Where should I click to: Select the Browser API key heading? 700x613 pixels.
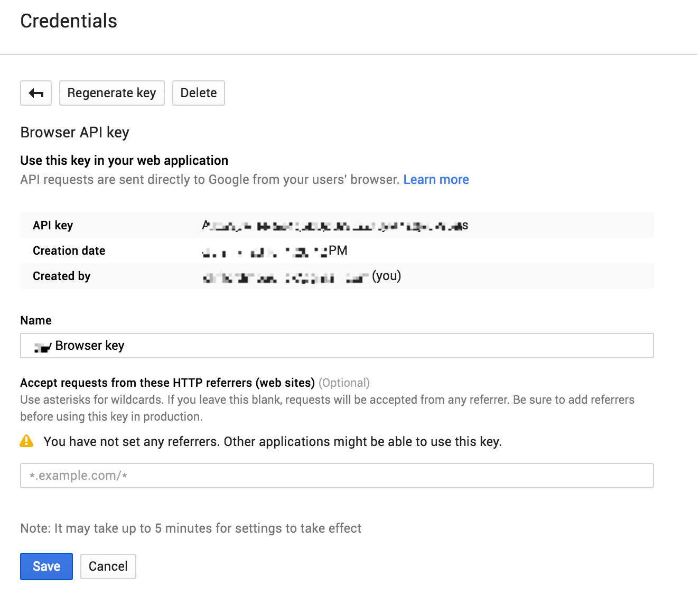tap(74, 132)
